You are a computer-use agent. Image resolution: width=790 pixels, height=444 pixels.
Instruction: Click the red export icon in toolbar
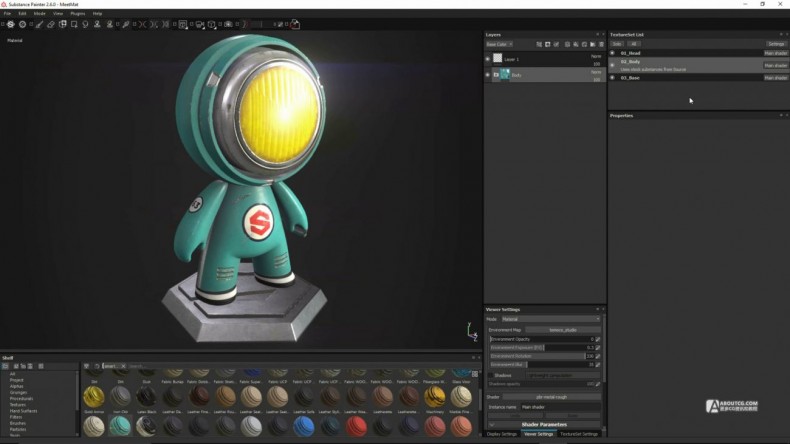tap(295, 24)
